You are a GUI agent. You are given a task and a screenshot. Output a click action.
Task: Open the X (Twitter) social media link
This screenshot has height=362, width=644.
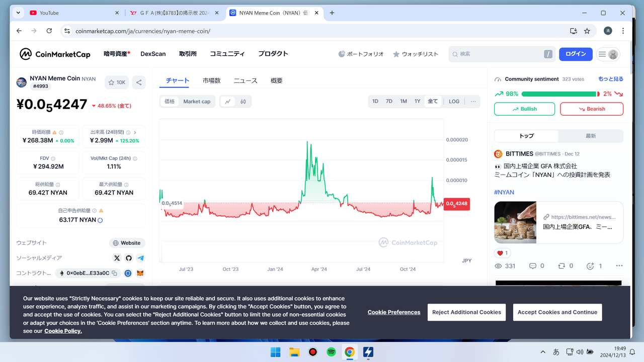(117, 258)
